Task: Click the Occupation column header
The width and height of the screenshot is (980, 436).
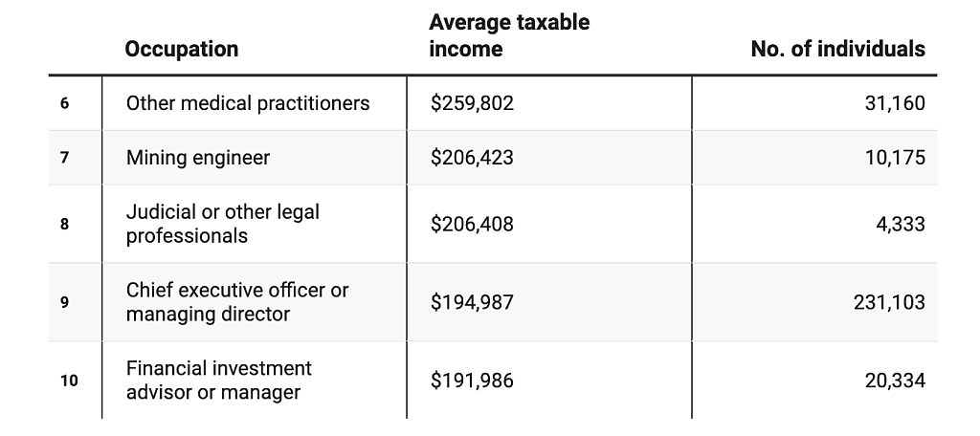Action: (x=181, y=49)
